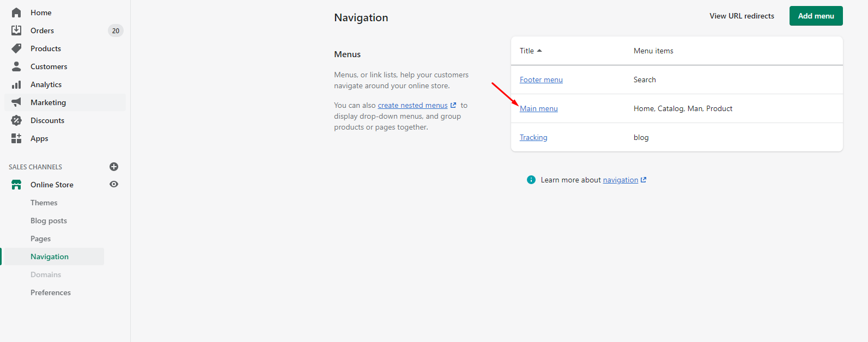
Task: Click the Menus section heading
Action: click(347, 54)
